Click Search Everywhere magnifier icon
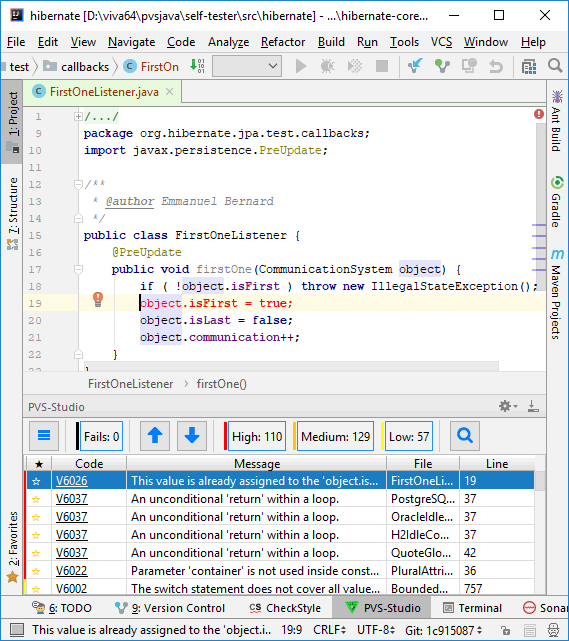The height and width of the screenshot is (641, 569). [x=555, y=66]
